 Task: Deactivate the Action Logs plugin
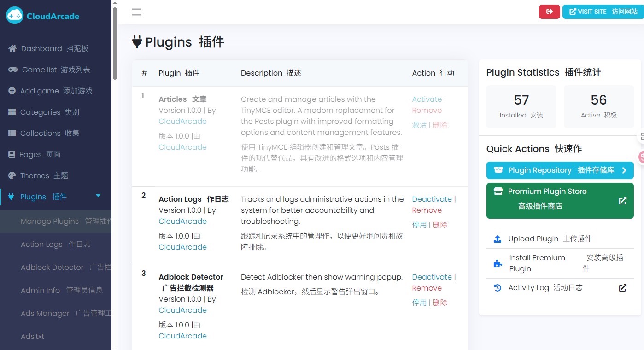(x=432, y=199)
